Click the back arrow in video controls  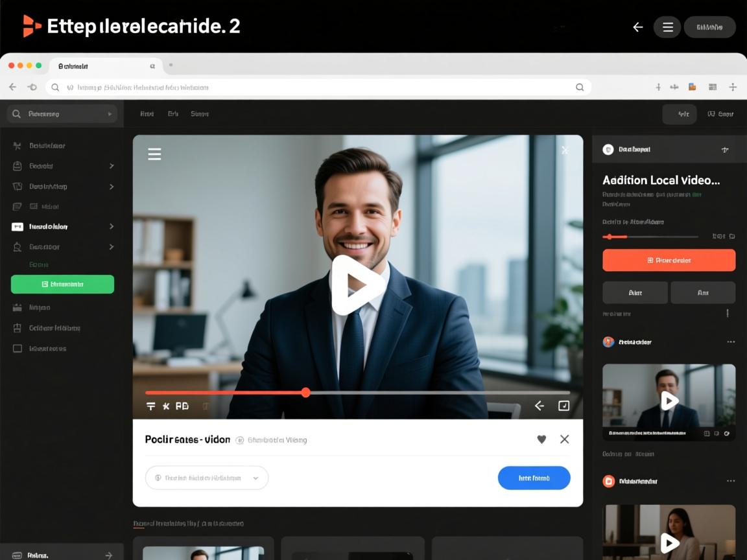539,406
